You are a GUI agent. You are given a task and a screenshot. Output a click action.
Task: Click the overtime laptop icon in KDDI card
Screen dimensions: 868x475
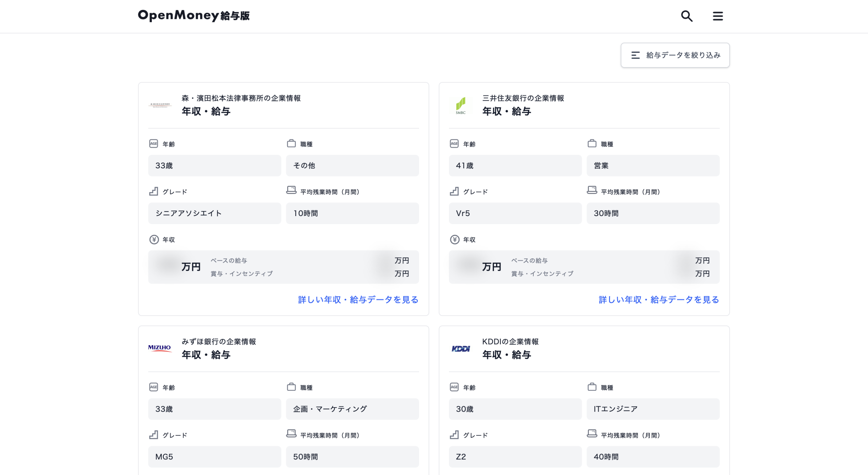click(x=592, y=434)
